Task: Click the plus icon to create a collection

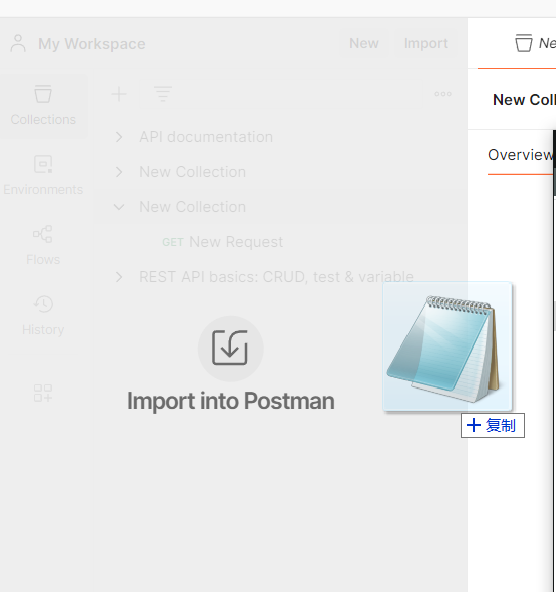Action: [119, 94]
